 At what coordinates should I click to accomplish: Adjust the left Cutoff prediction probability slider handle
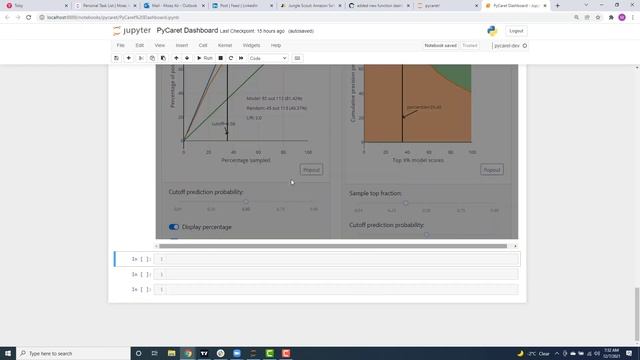point(246,202)
